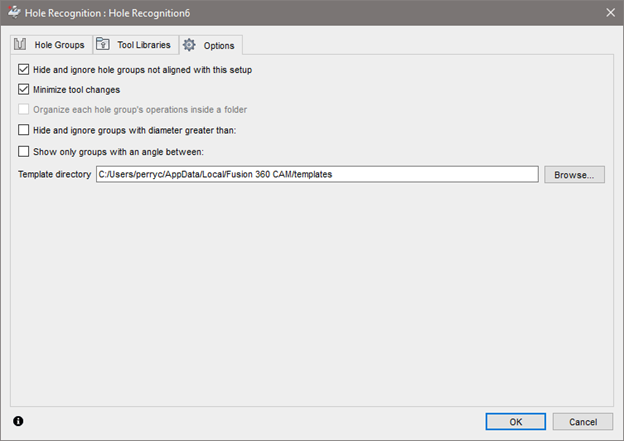Click the Browse... button
This screenshot has height=441, width=624.
click(x=574, y=175)
